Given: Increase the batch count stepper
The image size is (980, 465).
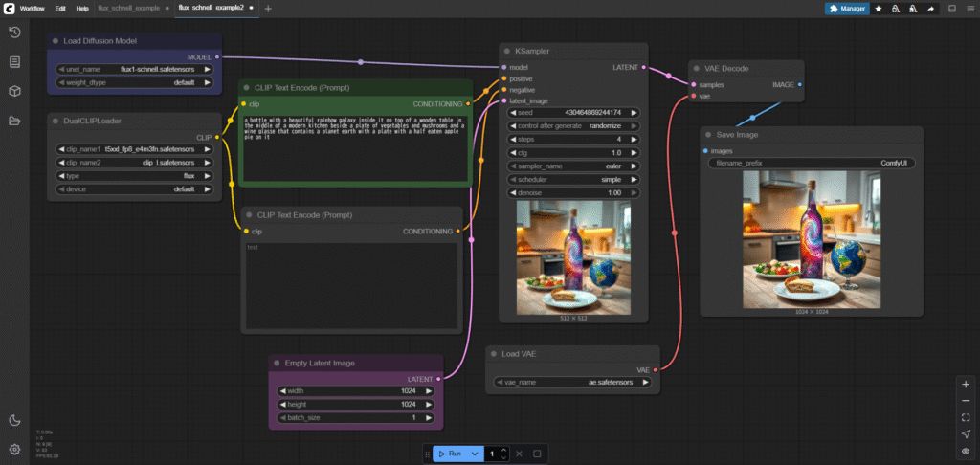Looking at the screenshot, I should tap(503, 450).
